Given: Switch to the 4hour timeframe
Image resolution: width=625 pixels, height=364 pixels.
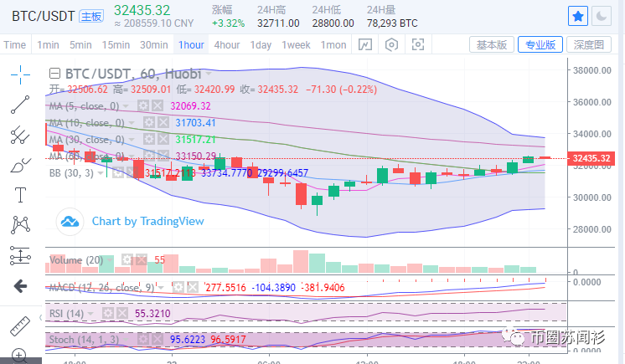Looking at the screenshot, I should [226, 44].
